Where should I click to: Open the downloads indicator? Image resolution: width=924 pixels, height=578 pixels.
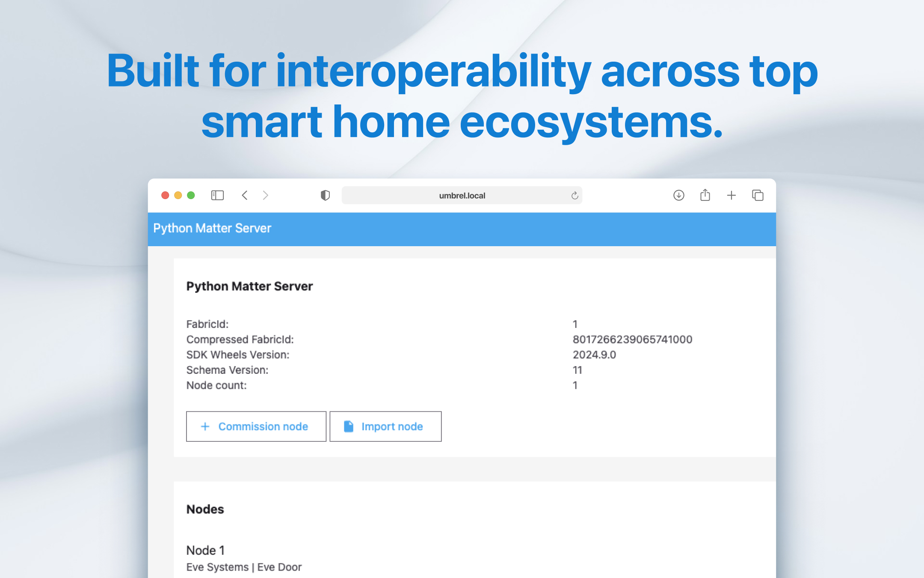(678, 195)
